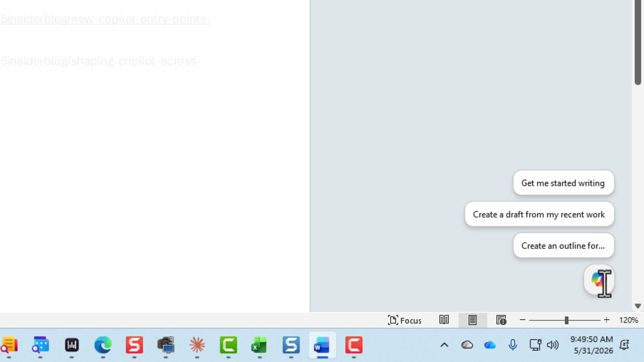Show hidden system tray icons chevron
644x362 pixels.
coord(444,345)
